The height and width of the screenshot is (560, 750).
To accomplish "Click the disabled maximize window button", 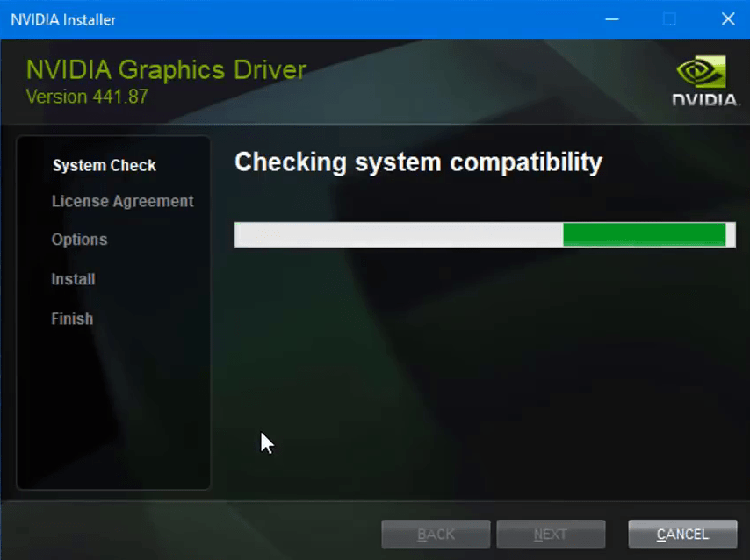I will [x=669, y=19].
